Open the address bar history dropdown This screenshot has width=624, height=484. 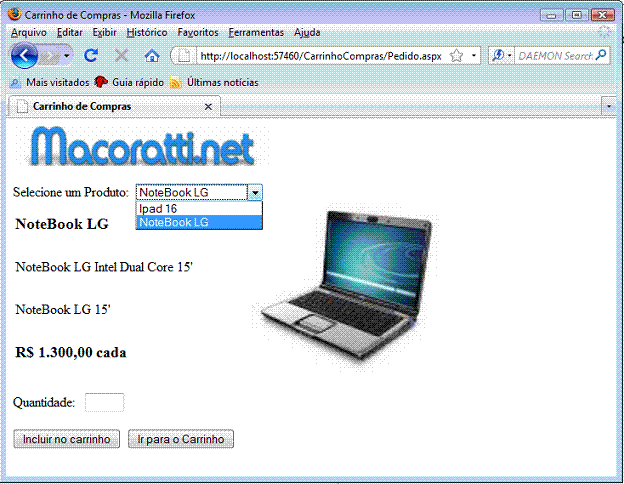pos(474,56)
